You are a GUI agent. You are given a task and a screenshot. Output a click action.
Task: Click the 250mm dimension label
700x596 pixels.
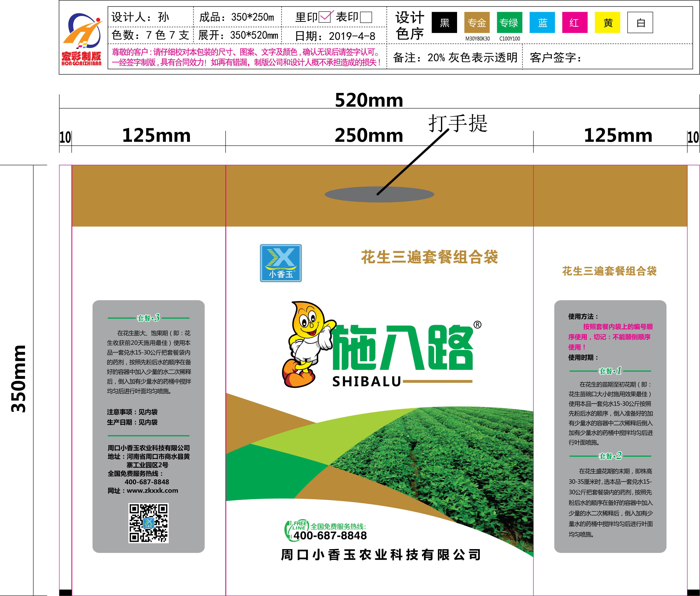pos(369,135)
